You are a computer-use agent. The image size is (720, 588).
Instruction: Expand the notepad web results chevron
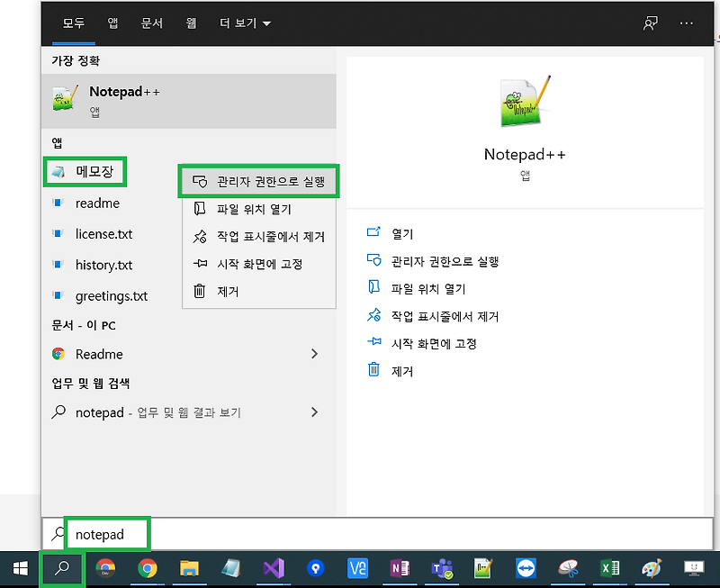pyautogui.click(x=314, y=412)
